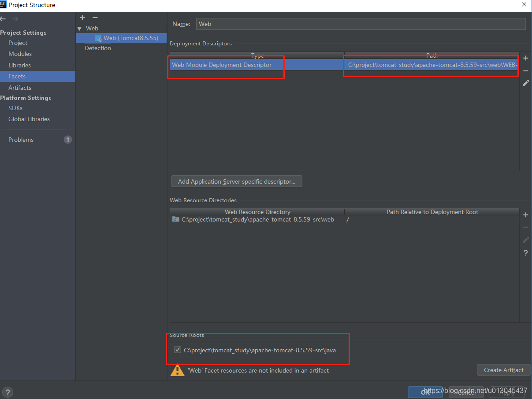Click the remove facet minus icon

tap(95, 18)
